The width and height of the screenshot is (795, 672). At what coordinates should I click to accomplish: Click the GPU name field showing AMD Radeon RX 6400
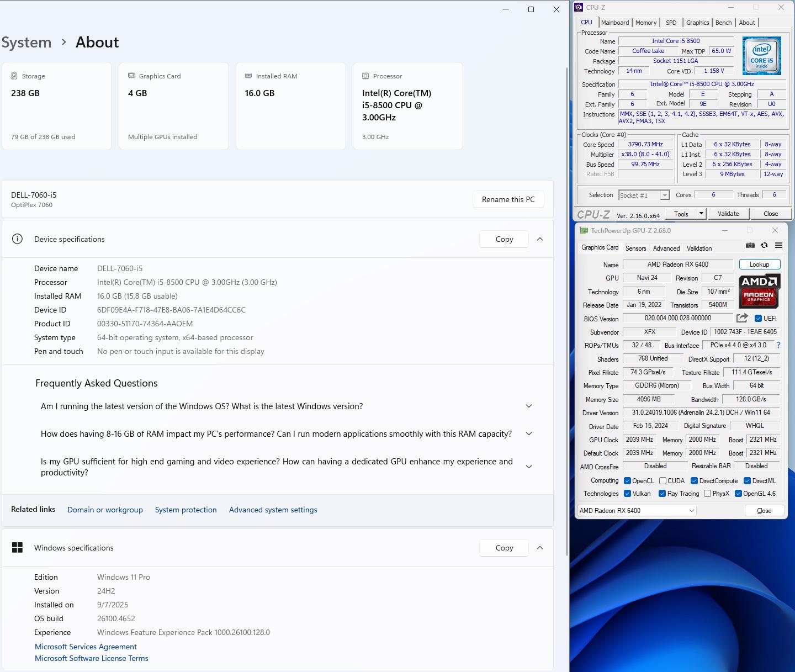pos(678,264)
